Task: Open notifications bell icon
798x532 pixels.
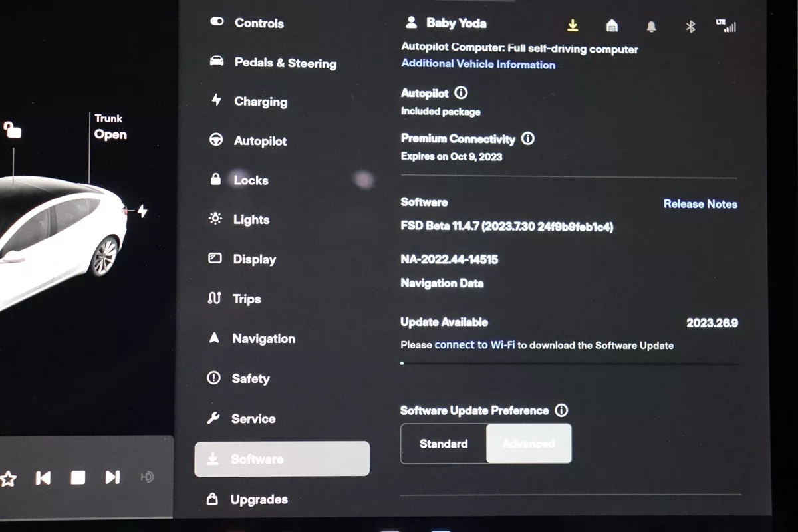Action: 651,26
